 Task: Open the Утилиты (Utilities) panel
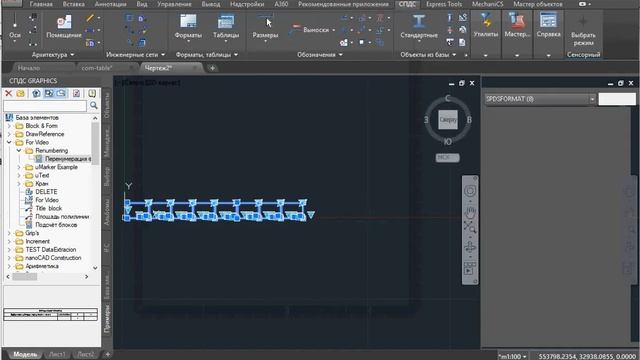click(486, 26)
